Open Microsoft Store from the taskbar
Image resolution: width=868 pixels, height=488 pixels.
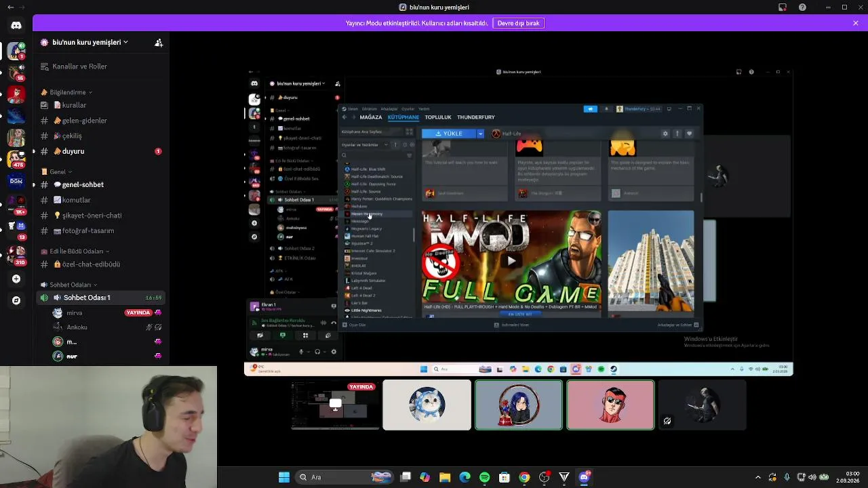point(505,477)
